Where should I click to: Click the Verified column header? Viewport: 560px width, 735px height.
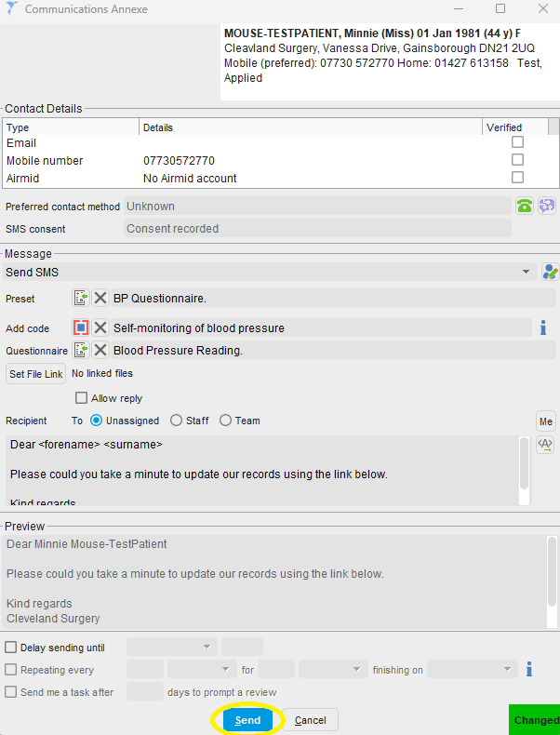pos(515,127)
